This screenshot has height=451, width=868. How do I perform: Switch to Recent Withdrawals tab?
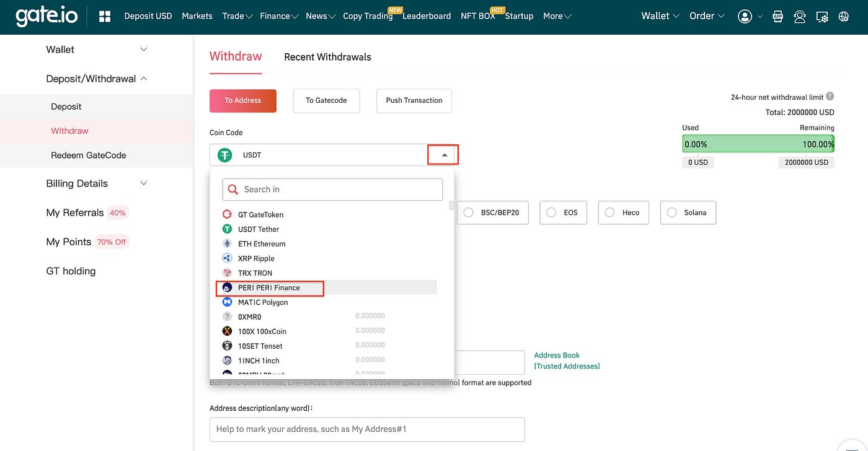(x=327, y=57)
